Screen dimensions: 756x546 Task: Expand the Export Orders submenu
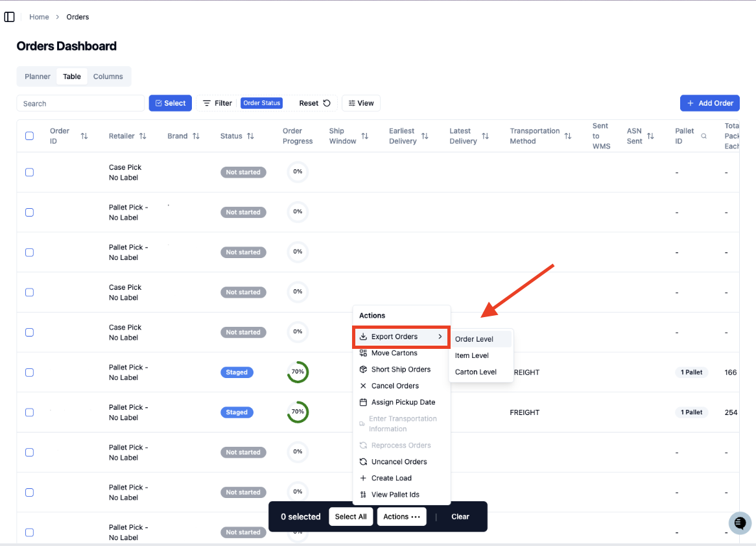click(401, 337)
